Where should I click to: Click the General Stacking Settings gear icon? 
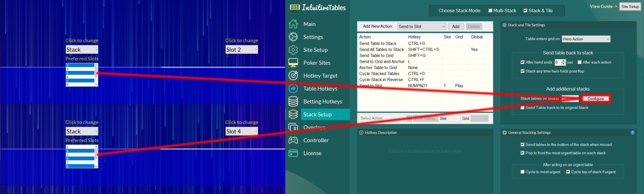click(505, 133)
